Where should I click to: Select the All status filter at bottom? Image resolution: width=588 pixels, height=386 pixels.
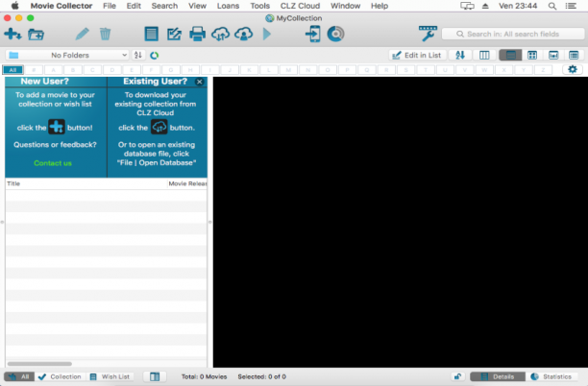[x=19, y=376]
